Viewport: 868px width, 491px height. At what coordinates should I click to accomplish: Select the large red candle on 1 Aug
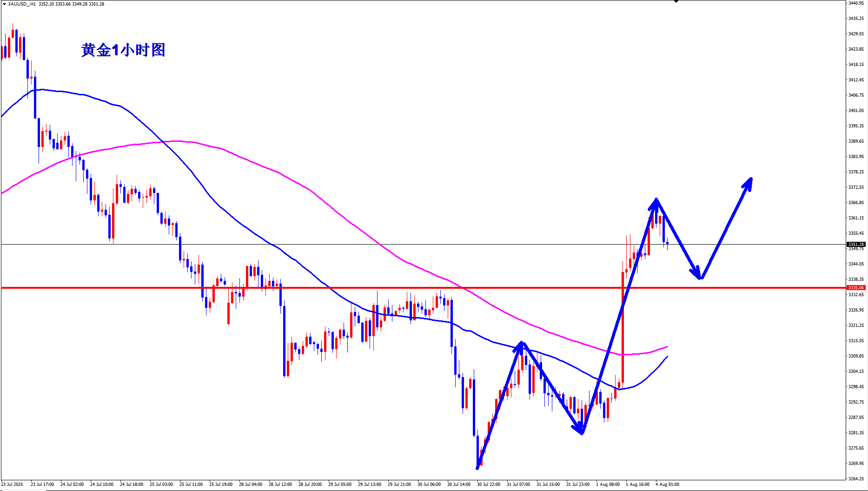point(623,327)
